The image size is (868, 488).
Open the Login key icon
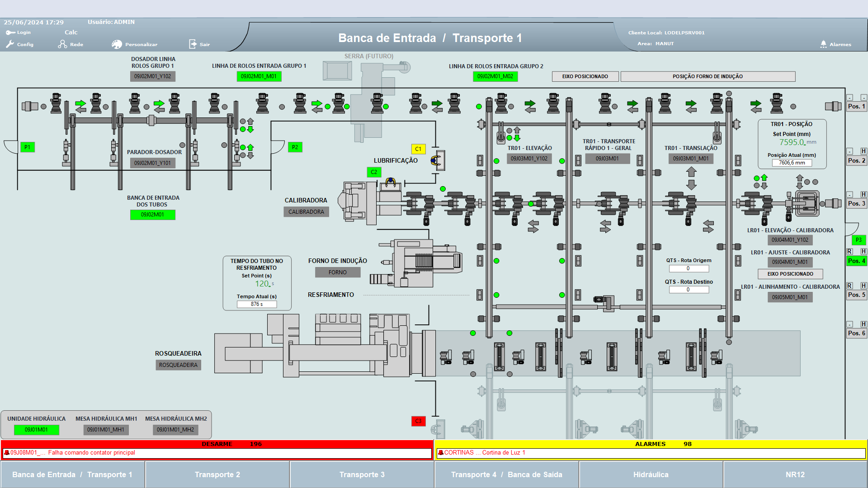(x=10, y=33)
